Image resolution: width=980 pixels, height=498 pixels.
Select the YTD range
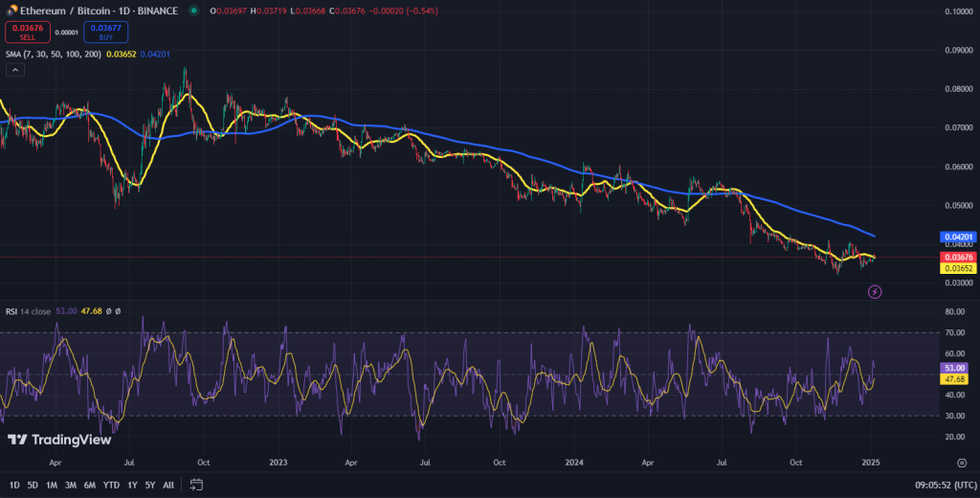point(111,485)
